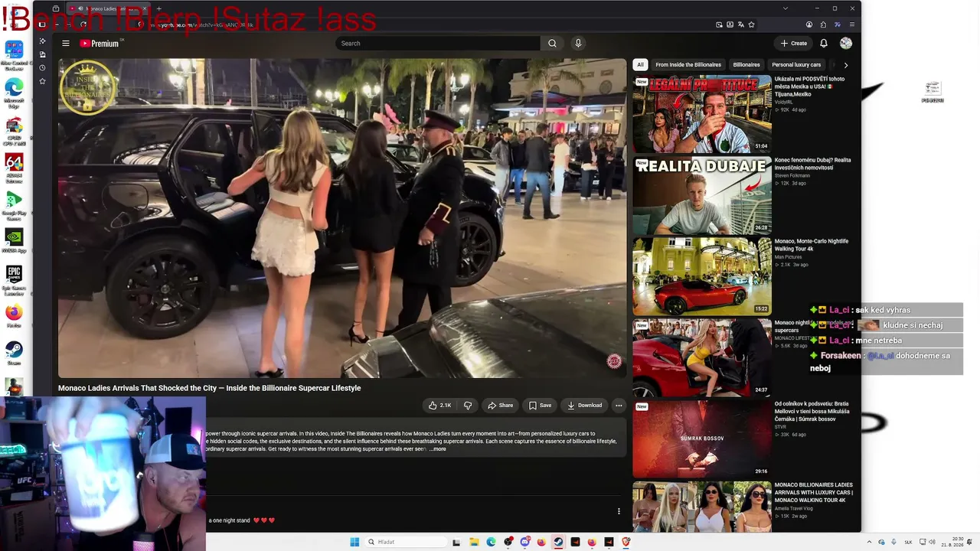Open the comment options three-dot menu

pyautogui.click(x=619, y=511)
